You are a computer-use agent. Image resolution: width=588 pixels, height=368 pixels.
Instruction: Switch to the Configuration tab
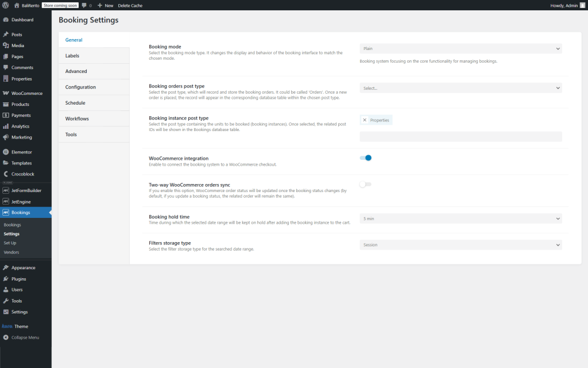pos(94,87)
